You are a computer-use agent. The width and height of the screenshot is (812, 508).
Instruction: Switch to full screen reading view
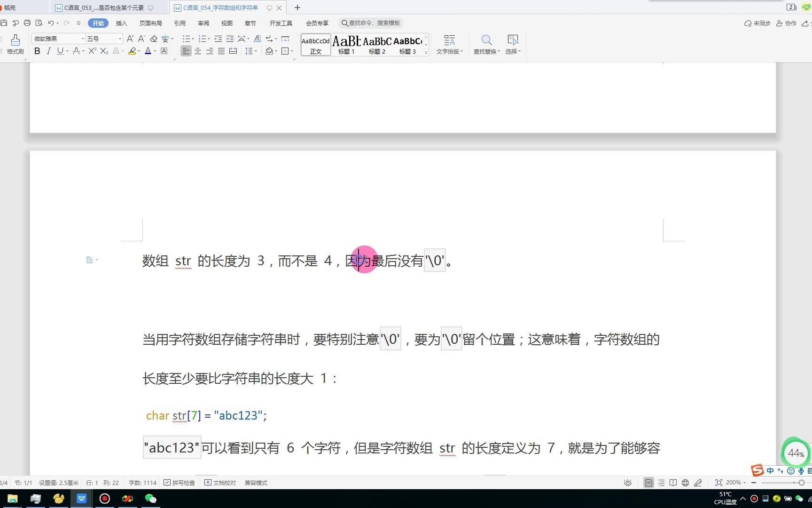673,483
